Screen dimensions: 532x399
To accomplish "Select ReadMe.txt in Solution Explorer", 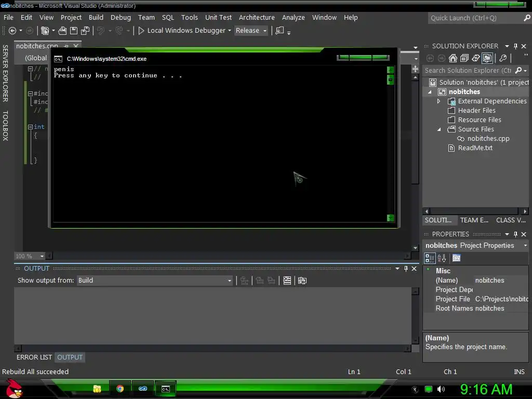I will [475, 148].
